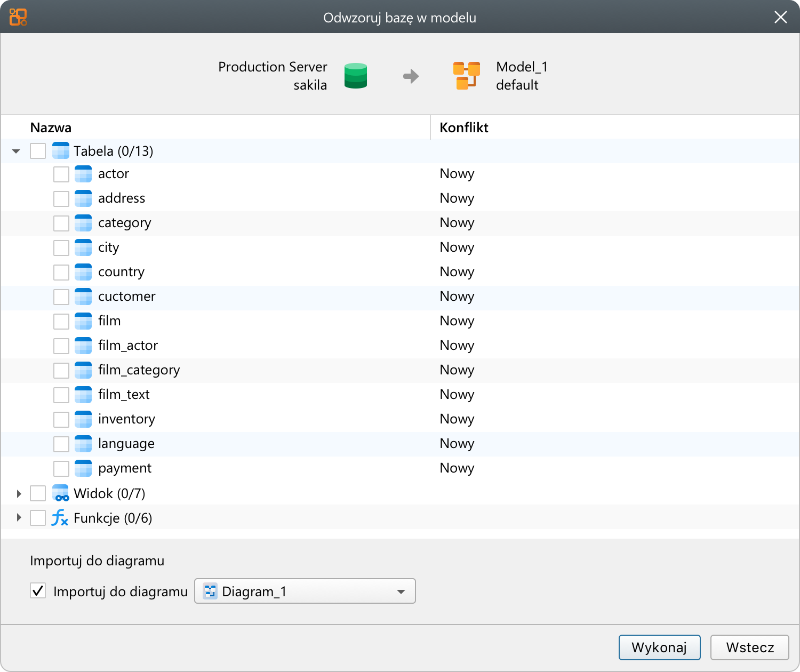Click the Tabela group table icon

click(61, 151)
